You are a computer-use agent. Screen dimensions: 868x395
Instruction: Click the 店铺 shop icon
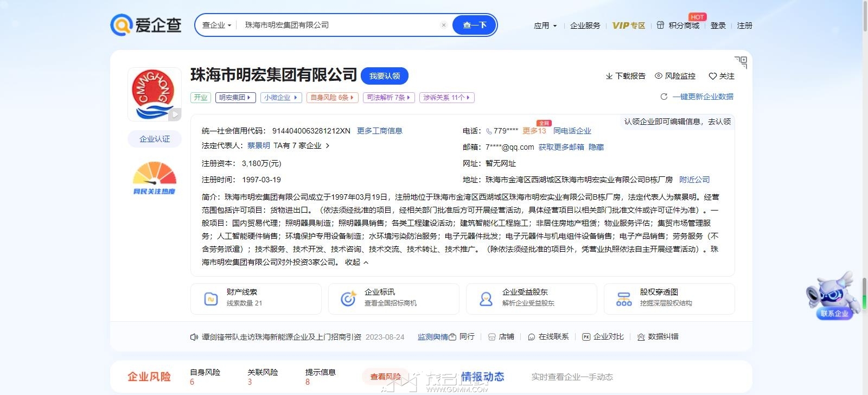pyautogui.click(x=492, y=337)
